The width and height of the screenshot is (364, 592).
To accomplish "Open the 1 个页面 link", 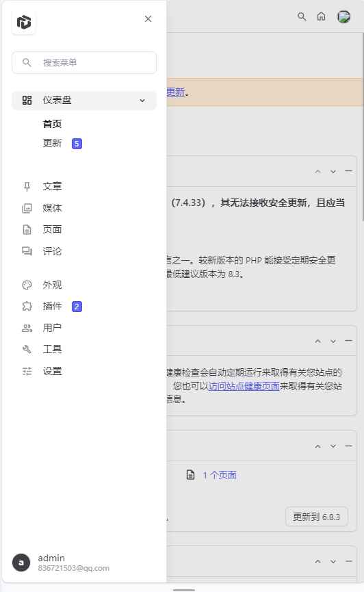I will (220, 475).
